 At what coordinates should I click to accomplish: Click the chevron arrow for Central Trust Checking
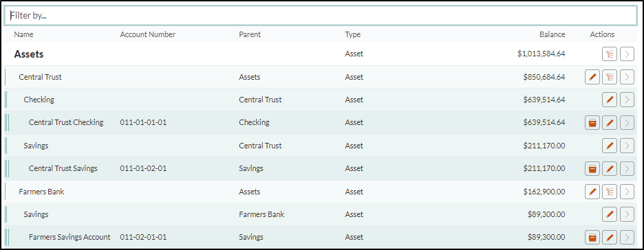627,122
